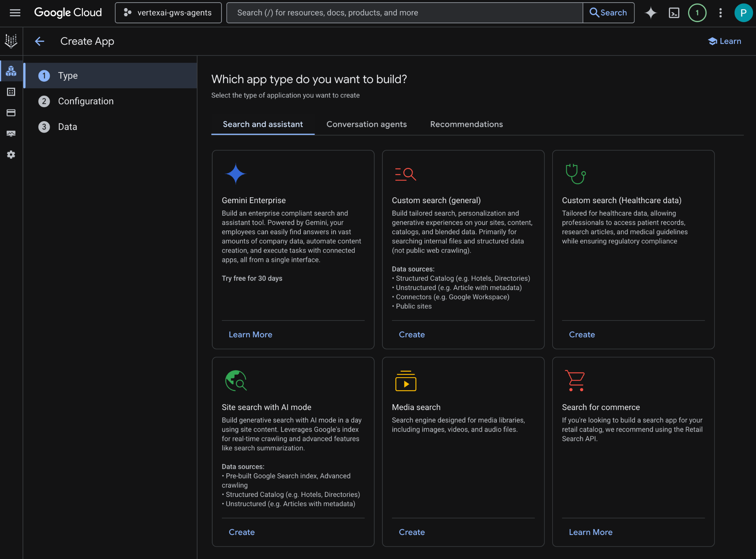The image size is (756, 559).
Task: Activate the Cloud Shell terminal icon
Action: tap(674, 13)
